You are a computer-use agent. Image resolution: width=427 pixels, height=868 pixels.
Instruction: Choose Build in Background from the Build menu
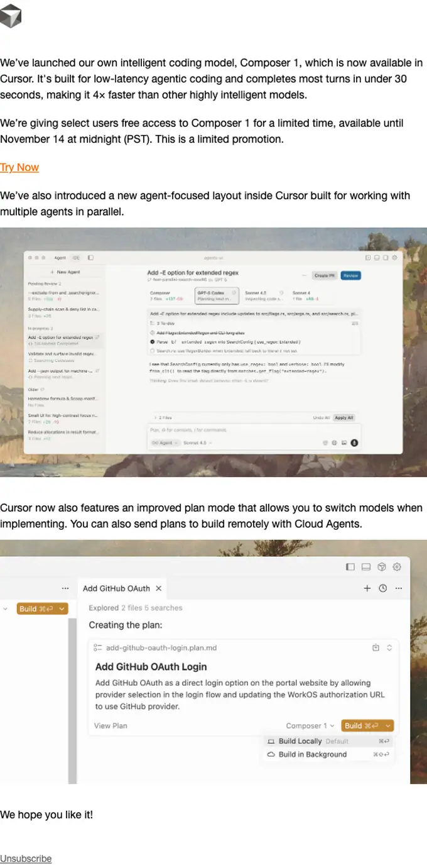click(328, 754)
